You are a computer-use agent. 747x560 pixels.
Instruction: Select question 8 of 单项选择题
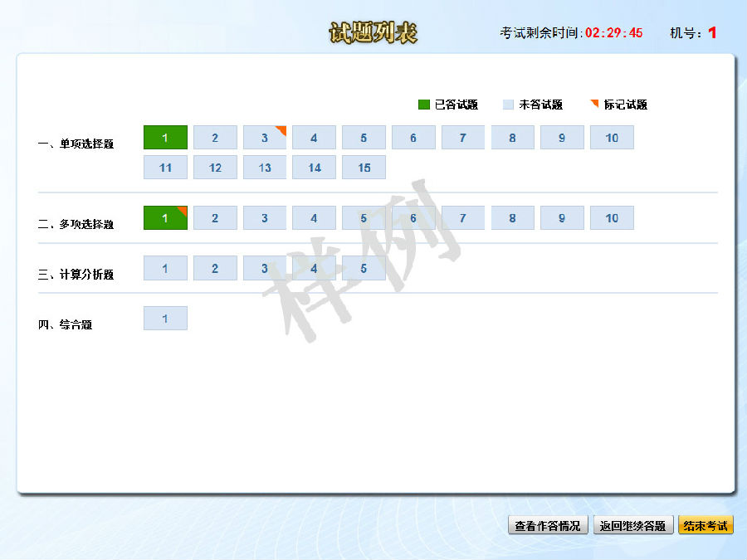(x=512, y=137)
